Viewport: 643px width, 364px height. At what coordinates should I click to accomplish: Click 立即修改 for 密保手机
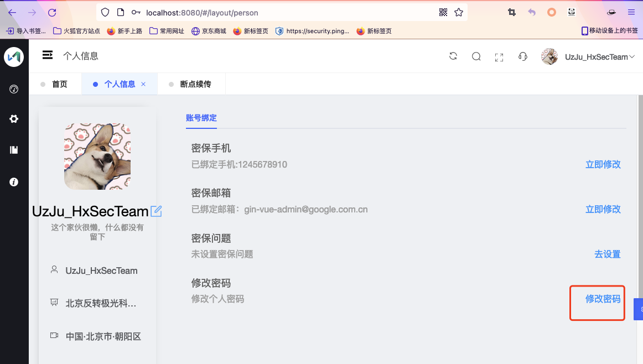pyautogui.click(x=603, y=164)
